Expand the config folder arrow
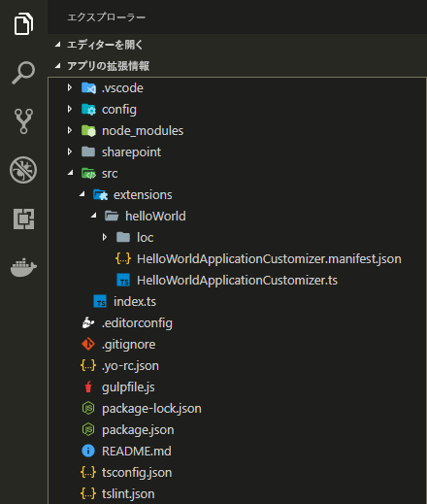Screen dimensions: 427x504 coord(70,109)
